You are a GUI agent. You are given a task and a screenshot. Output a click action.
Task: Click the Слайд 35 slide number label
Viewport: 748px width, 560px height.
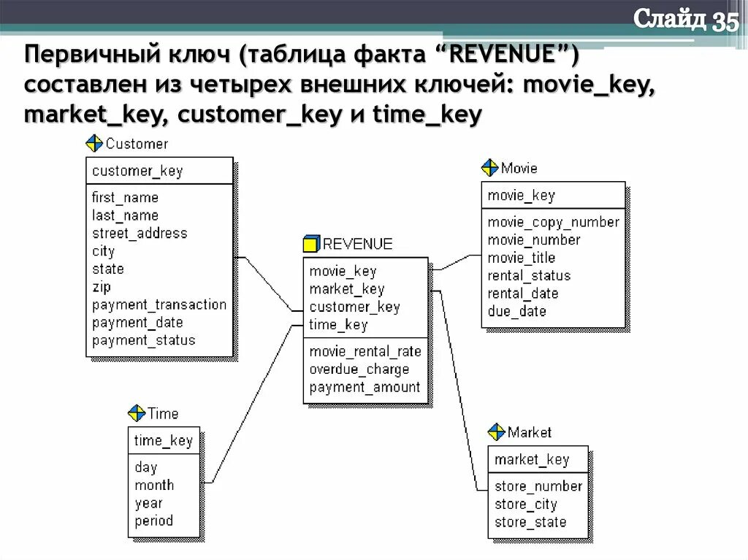coord(685,20)
